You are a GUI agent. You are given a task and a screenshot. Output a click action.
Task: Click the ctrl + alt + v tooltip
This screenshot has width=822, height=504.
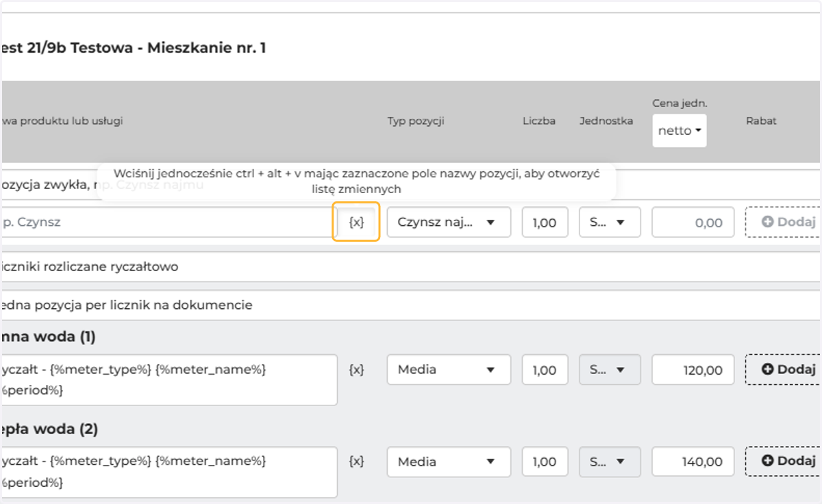coord(356,181)
